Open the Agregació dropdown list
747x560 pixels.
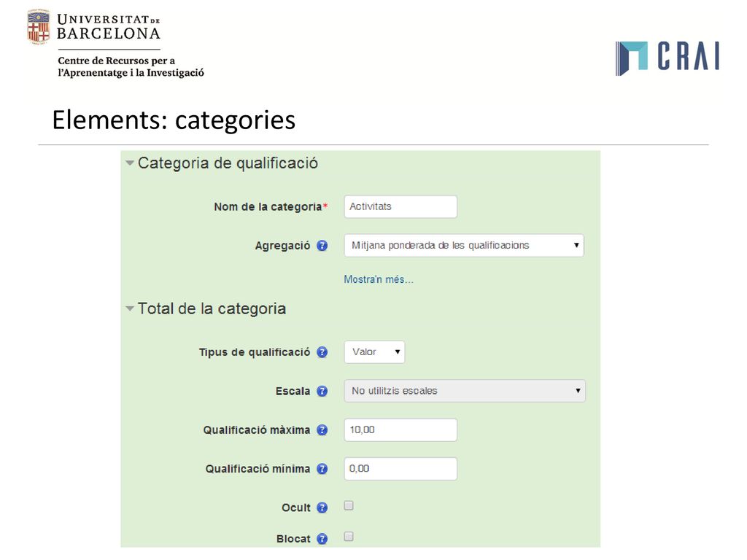click(x=464, y=246)
